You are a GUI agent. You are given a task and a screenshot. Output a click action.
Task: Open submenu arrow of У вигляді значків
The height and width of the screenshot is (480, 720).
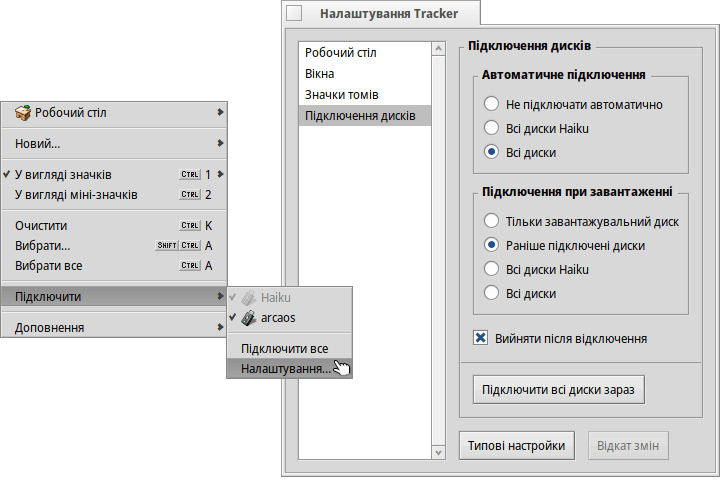click(x=220, y=174)
